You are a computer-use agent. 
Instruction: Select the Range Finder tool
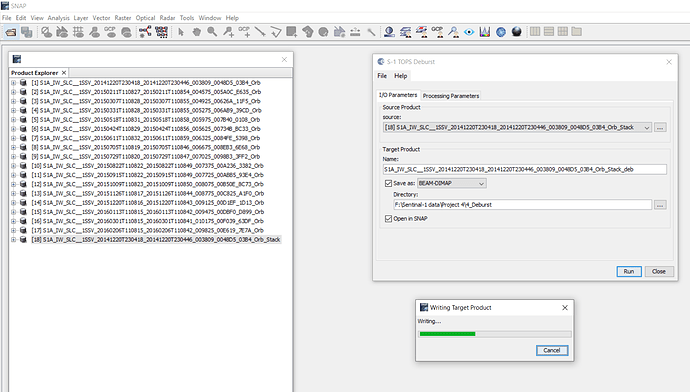pos(355,32)
